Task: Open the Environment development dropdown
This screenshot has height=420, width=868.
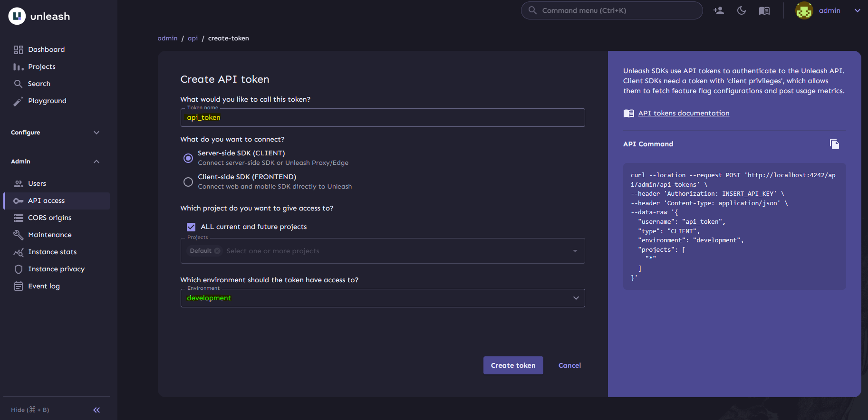Action: [x=382, y=298]
